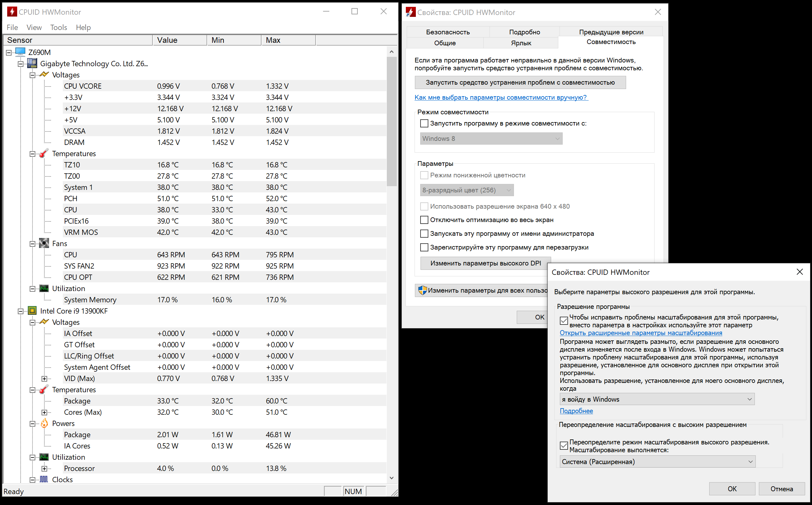Collapse the Powers node
This screenshot has width=812, height=505.
[32, 423]
